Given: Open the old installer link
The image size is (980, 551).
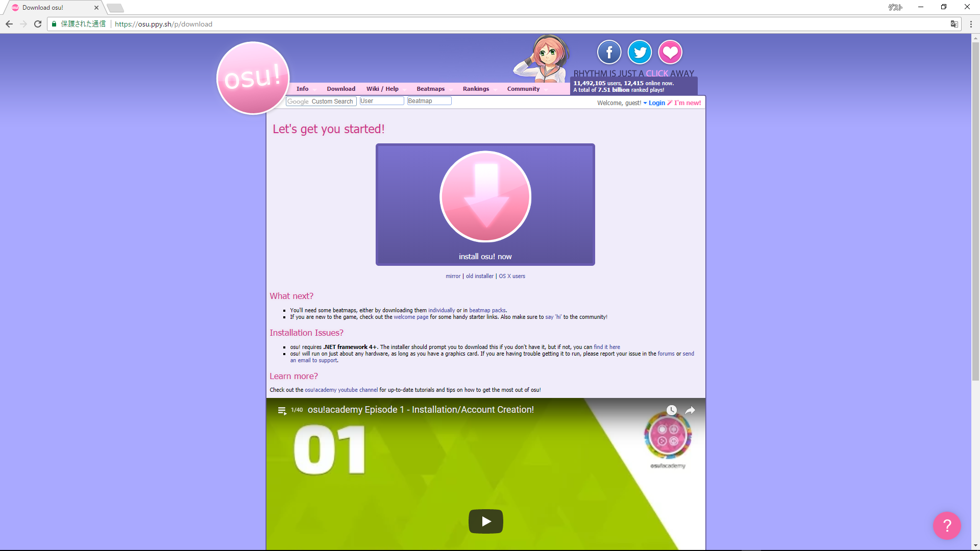Looking at the screenshot, I should (480, 276).
